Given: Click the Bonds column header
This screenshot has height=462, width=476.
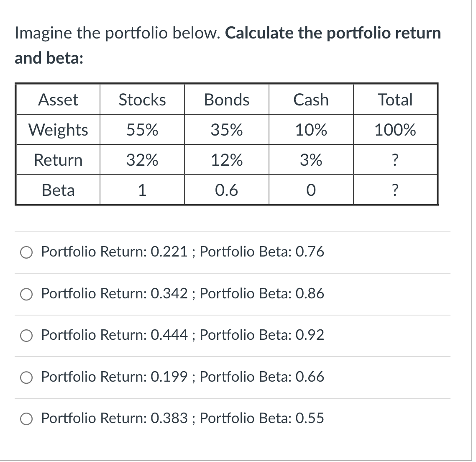Looking at the screenshot, I should (x=227, y=100).
